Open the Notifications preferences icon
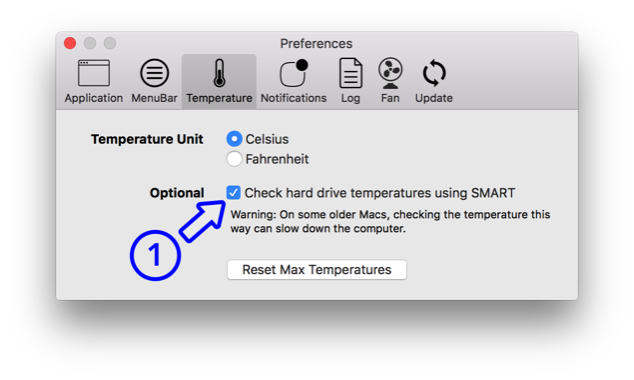The width and height of the screenshot is (634, 380). [x=294, y=73]
